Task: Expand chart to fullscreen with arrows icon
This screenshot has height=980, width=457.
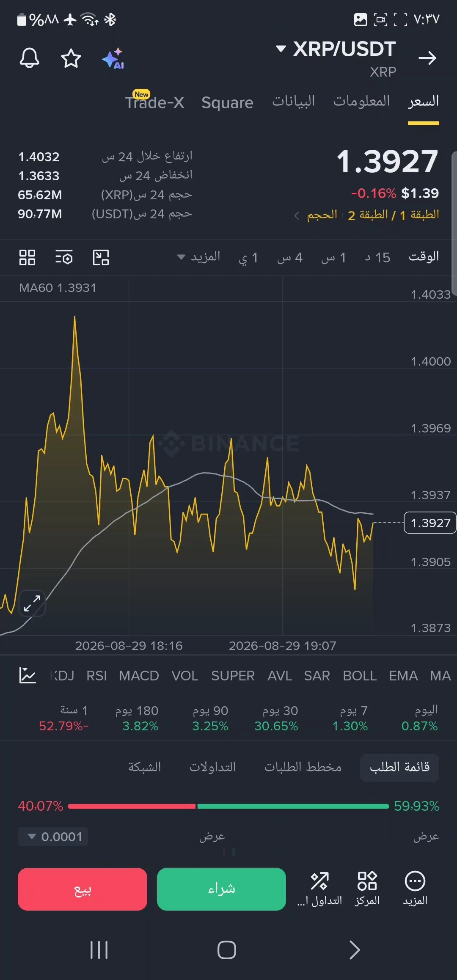Action: coord(32,603)
